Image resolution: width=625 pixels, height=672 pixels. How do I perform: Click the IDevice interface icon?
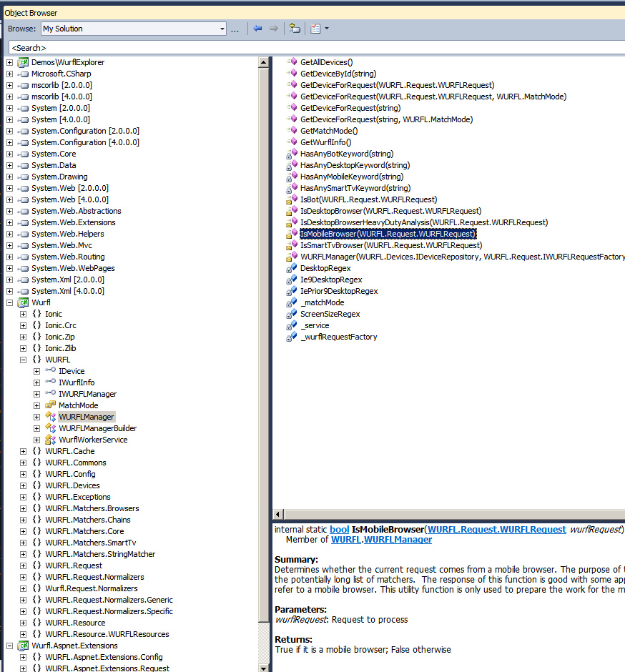pos(51,370)
